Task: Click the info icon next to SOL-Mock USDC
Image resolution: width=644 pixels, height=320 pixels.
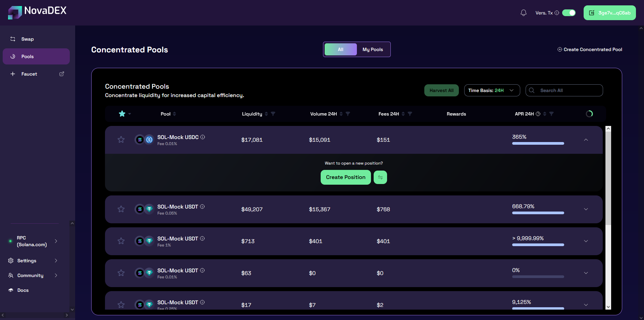Action: pyautogui.click(x=203, y=137)
